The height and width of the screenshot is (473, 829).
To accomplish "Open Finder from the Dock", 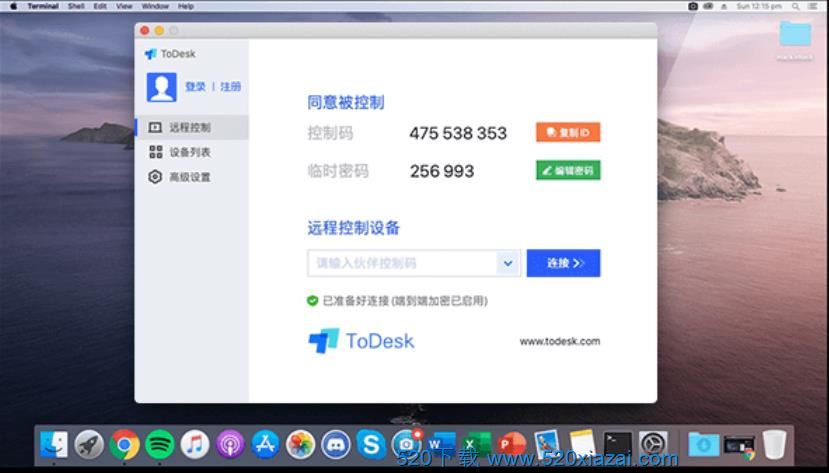I will pos(54,444).
